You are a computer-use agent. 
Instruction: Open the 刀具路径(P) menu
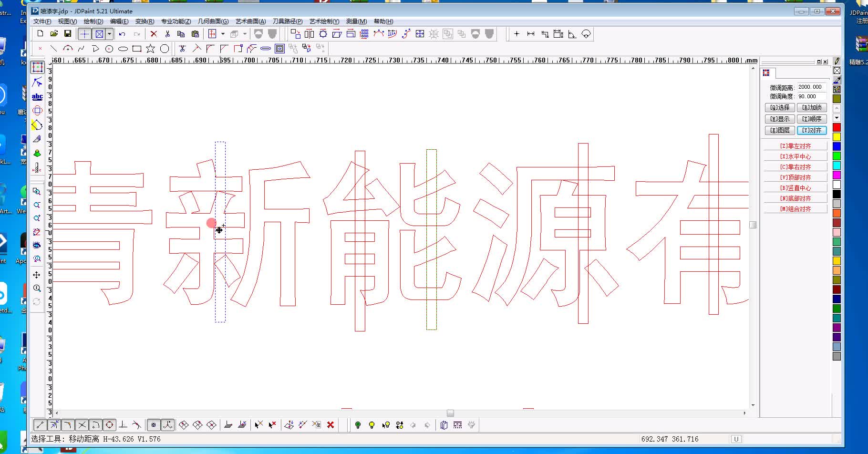pyautogui.click(x=286, y=21)
